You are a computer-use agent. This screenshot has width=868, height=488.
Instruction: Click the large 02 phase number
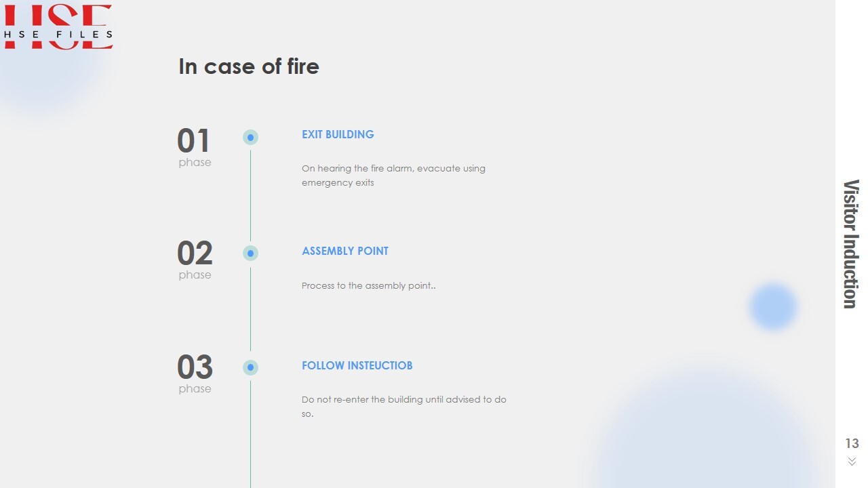pyautogui.click(x=195, y=253)
